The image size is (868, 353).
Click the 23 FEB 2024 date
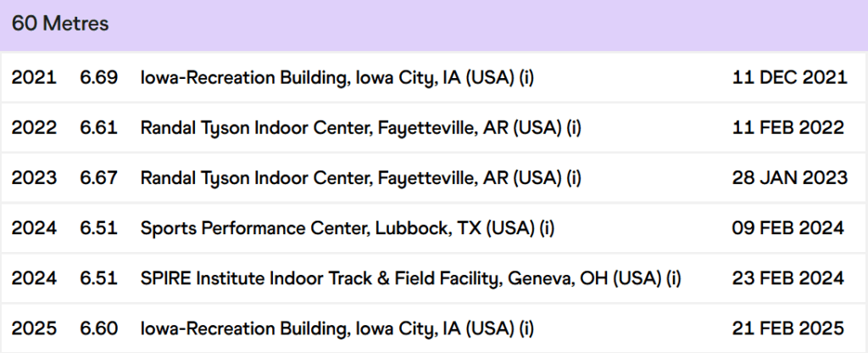click(787, 278)
